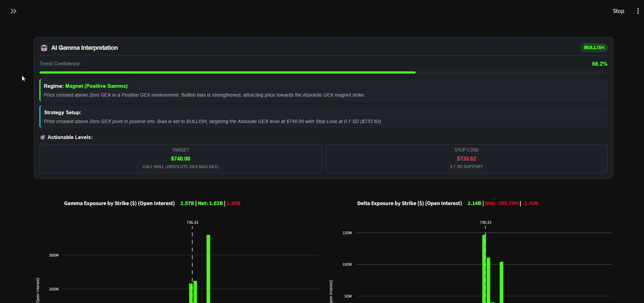This screenshot has width=644, height=303.
Task: Click the 2.57B gamma positive total
Action: tap(187, 203)
